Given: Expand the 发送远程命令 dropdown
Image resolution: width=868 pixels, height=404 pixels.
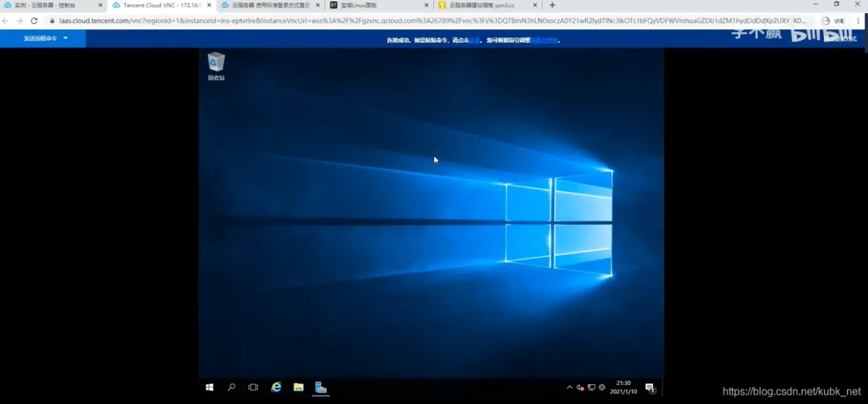Looking at the screenshot, I should point(45,39).
